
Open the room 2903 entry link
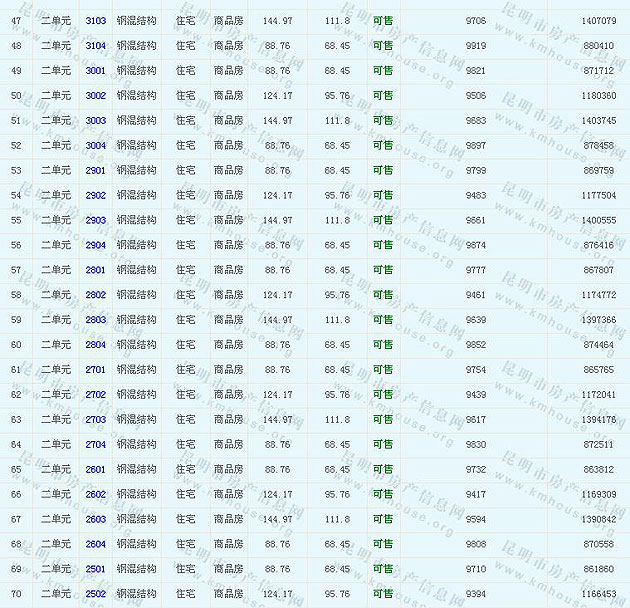pyautogui.click(x=96, y=220)
